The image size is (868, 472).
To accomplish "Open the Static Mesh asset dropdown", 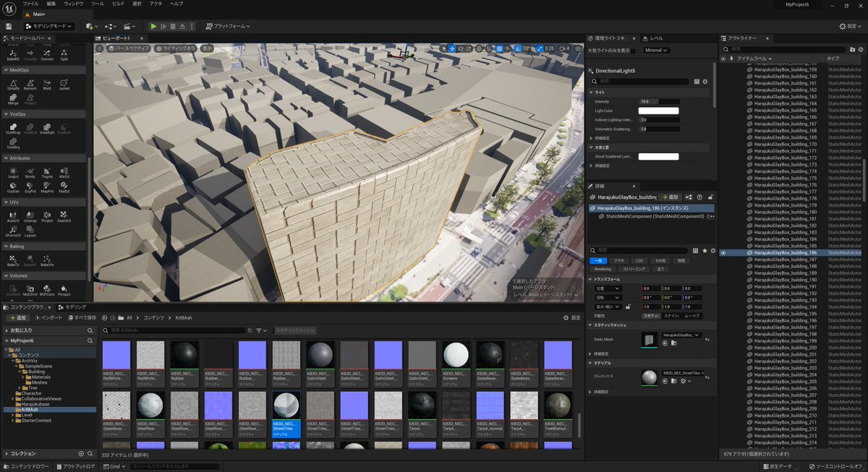I will click(x=681, y=335).
